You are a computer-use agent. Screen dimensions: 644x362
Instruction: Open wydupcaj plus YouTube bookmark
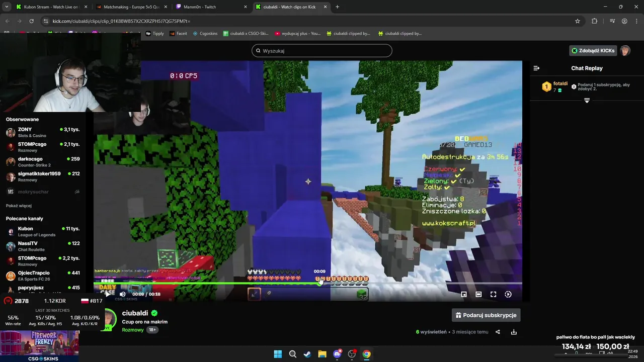[x=297, y=34]
